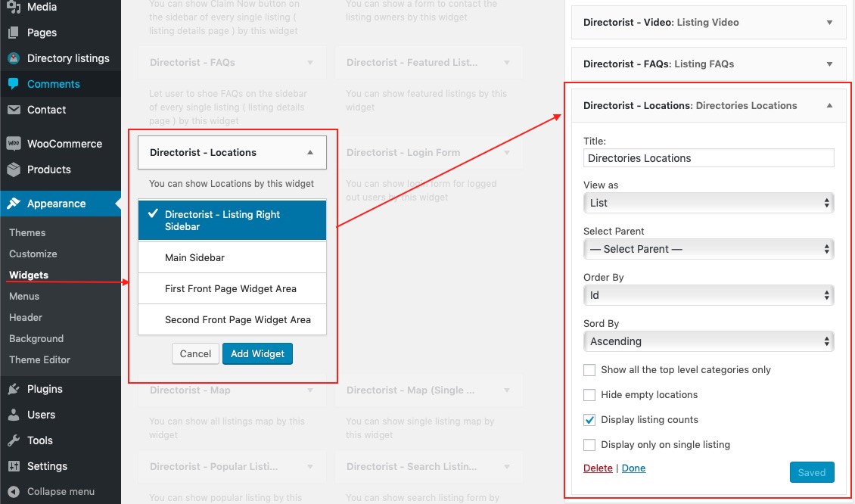Viewport: 855px width, 504px height.
Task: Check Show all top level categories only
Action: (589, 370)
